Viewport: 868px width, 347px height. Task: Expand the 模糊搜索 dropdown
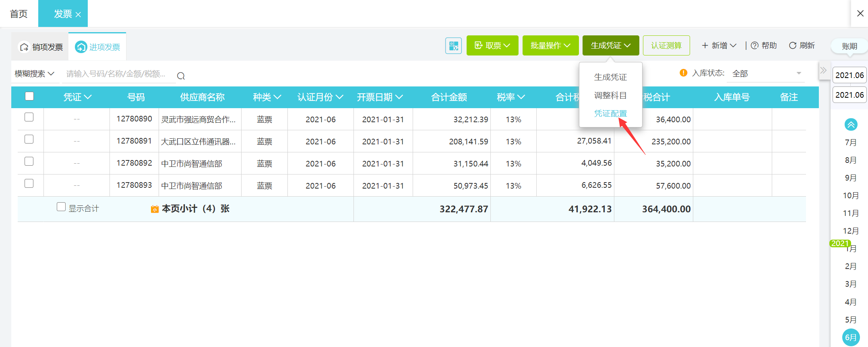[x=35, y=74]
